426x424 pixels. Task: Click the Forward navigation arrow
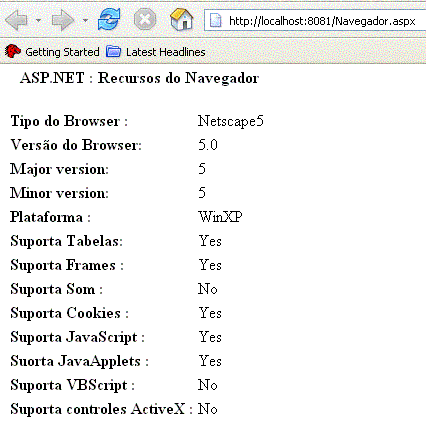point(63,20)
